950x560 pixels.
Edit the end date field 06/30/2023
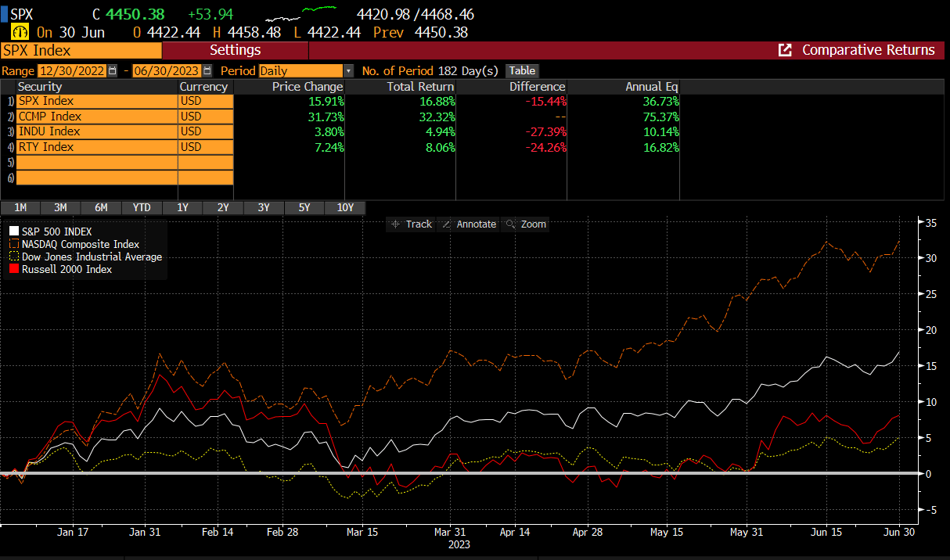coord(166,70)
